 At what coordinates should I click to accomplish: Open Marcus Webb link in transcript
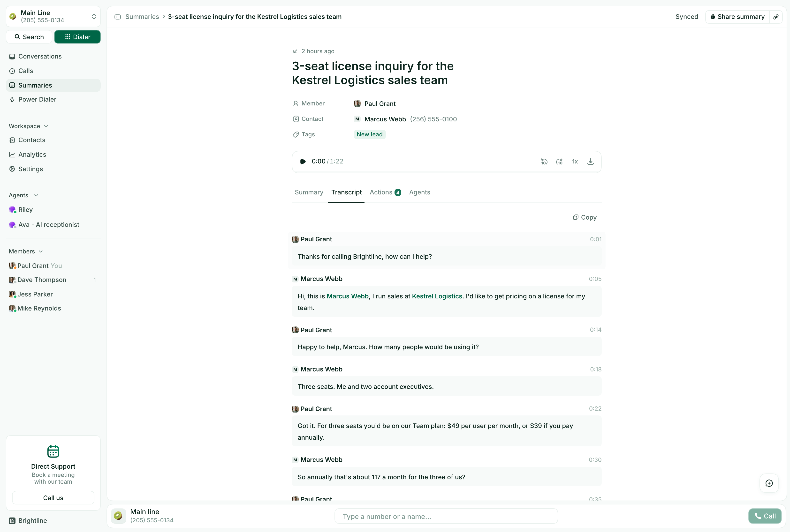click(x=347, y=296)
